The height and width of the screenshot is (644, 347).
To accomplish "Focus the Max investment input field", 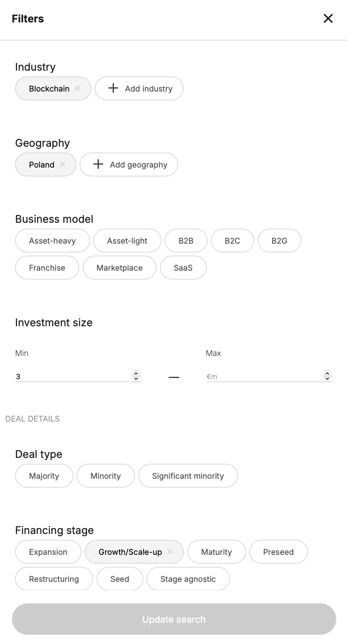I will [263, 376].
